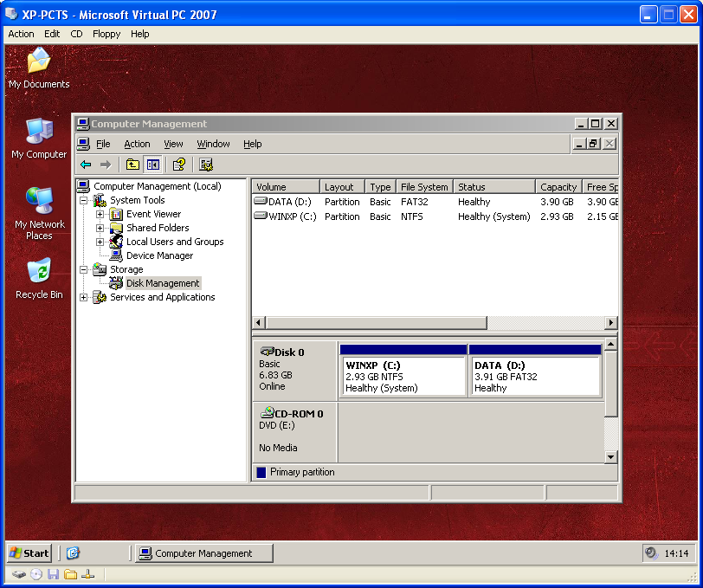
Task: Open Virtual PC's CD menu
Action: tap(76, 34)
